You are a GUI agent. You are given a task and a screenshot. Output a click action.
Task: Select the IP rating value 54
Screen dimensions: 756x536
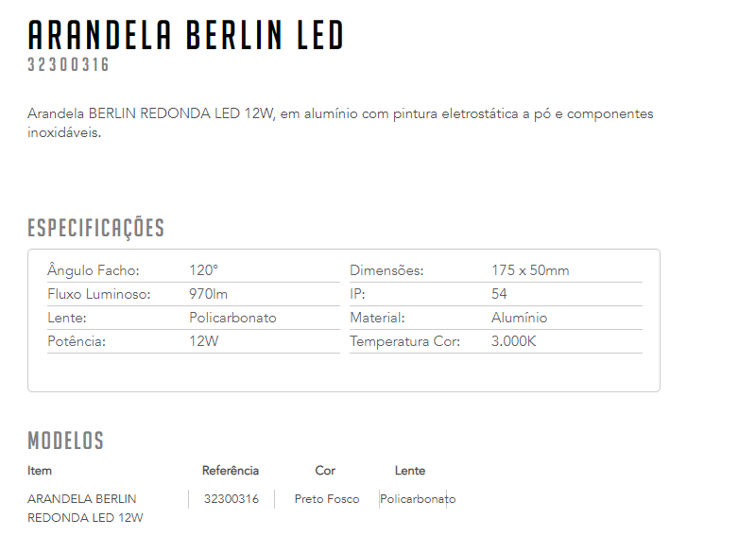click(499, 294)
